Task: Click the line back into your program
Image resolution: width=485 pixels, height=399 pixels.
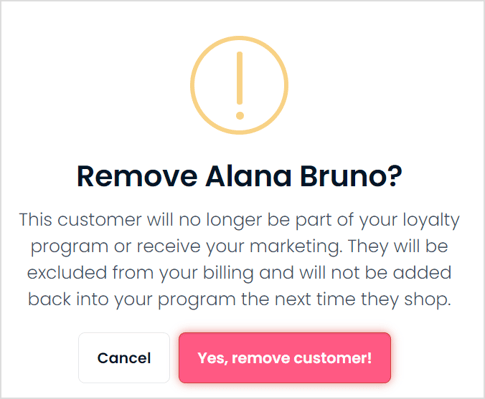Action: click(x=239, y=300)
